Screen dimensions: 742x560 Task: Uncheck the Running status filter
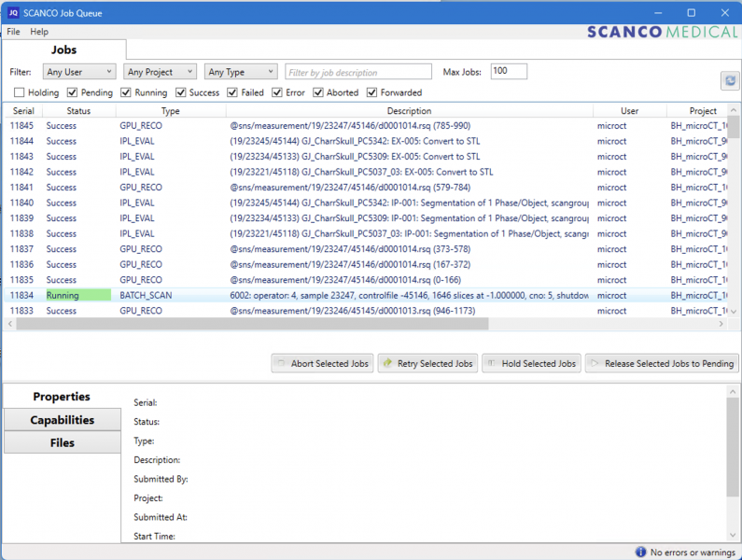point(125,92)
